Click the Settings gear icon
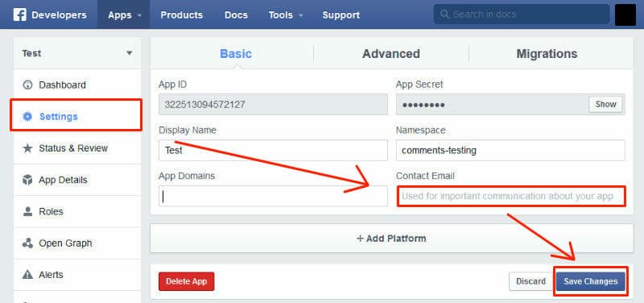This screenshot has height=303, width=644. point(27,117)
